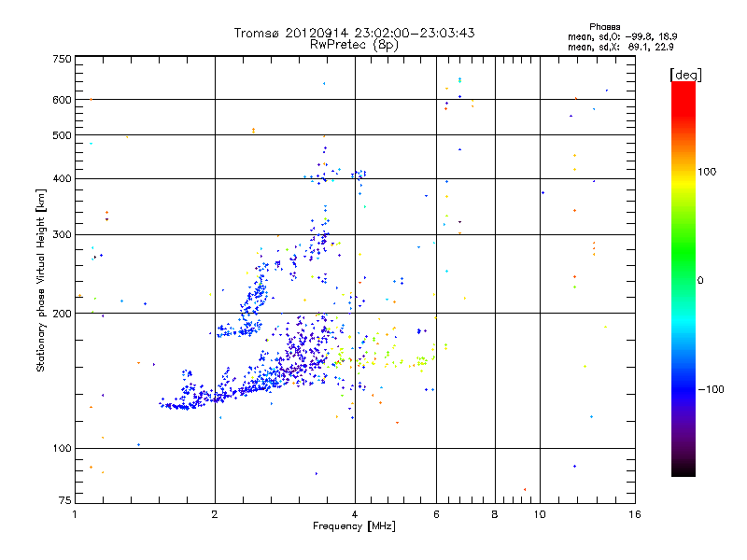Click the y-axis '75' tick label
Image resolution: width=747 pixels, height=560 pixels.
click(65, 500)
